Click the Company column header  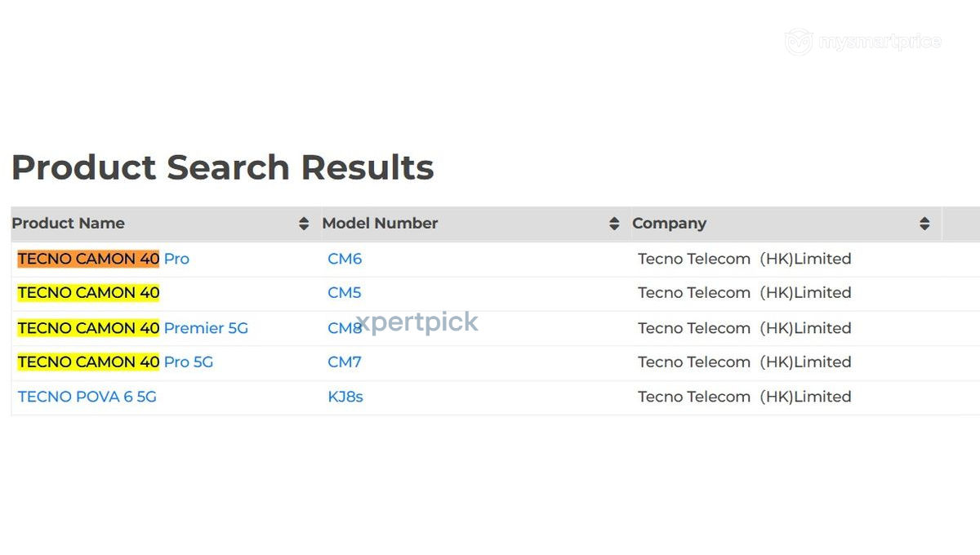(x=669, y=224)
